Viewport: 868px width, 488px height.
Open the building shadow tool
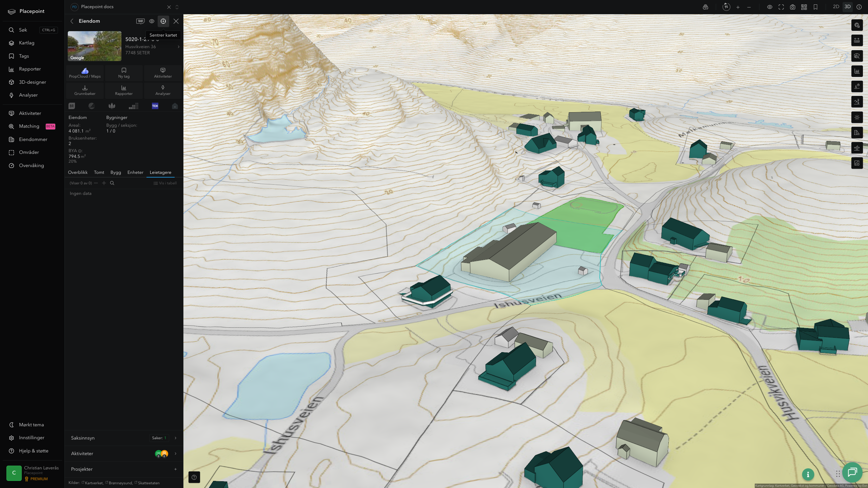857,133
